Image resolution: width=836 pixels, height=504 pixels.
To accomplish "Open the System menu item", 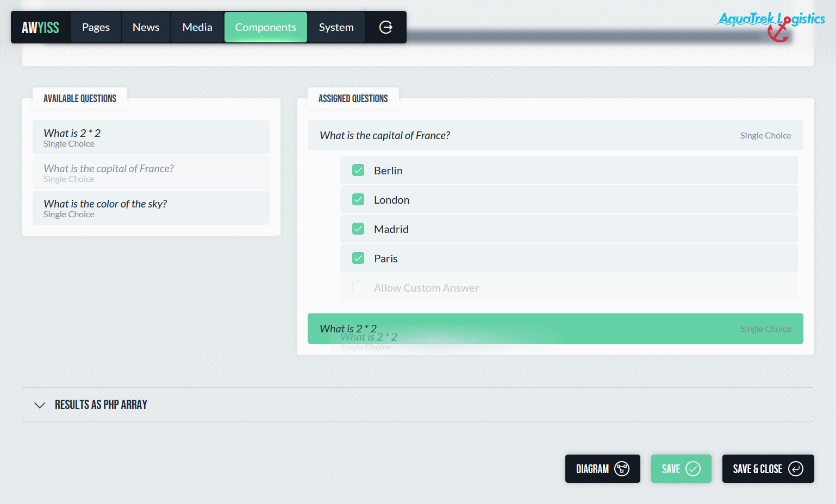I will pos(336,27).
